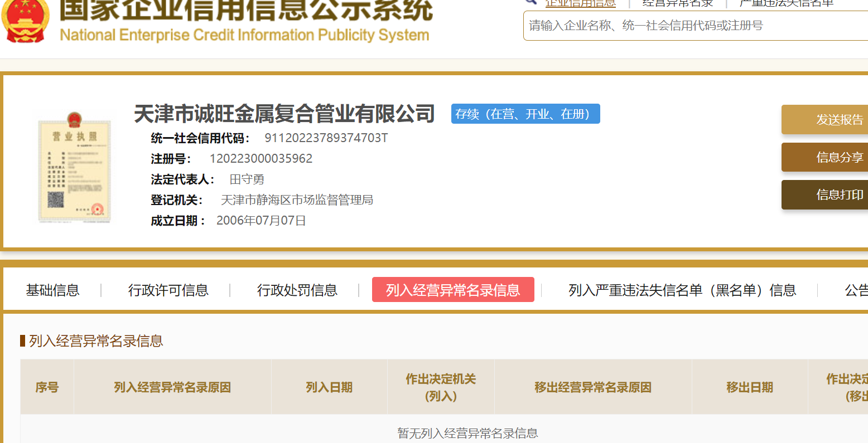Click the 注册号 field label

click(171, 159)
